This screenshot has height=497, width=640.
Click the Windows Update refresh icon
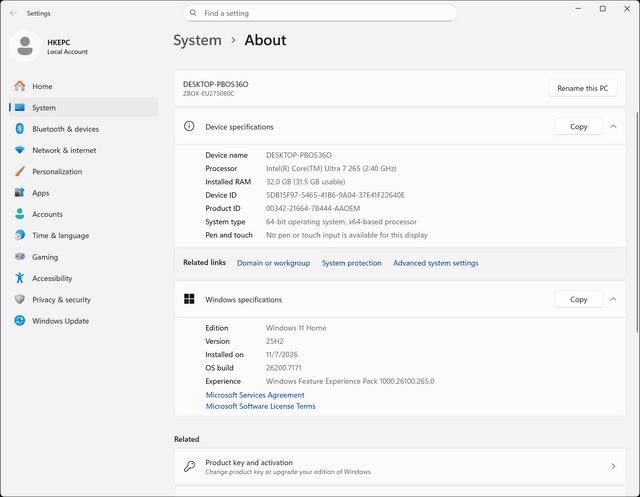[20, 321]
